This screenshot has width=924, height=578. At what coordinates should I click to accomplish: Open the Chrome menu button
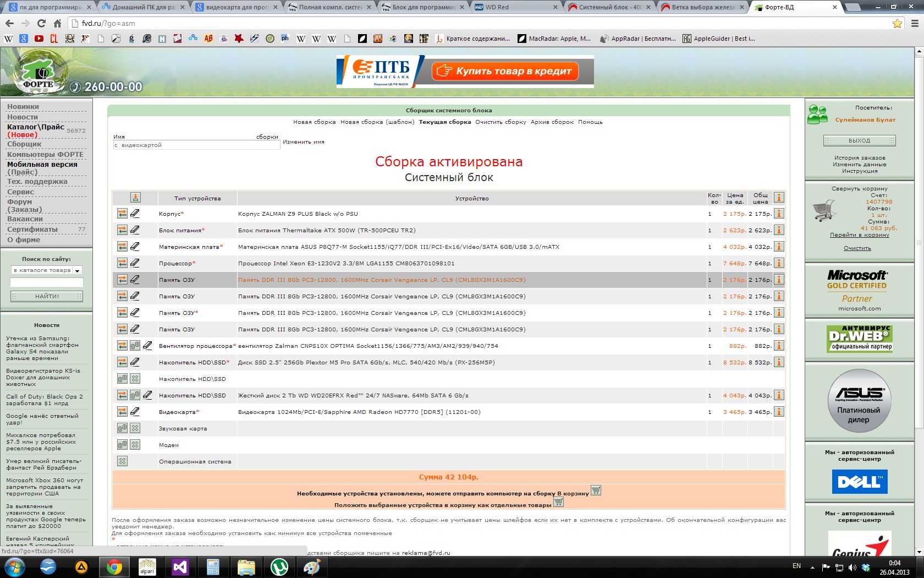(x=915, y=23)
